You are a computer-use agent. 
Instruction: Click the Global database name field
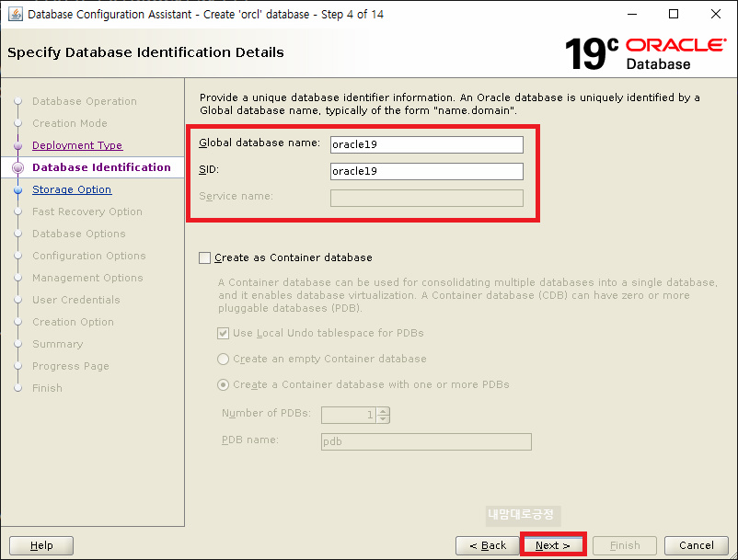click(x=426, y=144)
